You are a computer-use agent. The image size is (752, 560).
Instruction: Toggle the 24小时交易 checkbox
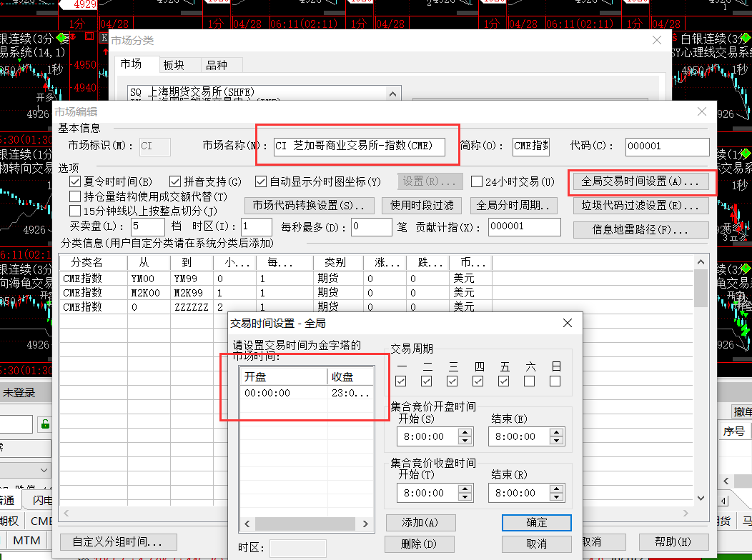pyautogui.click(x=477, y=182)
